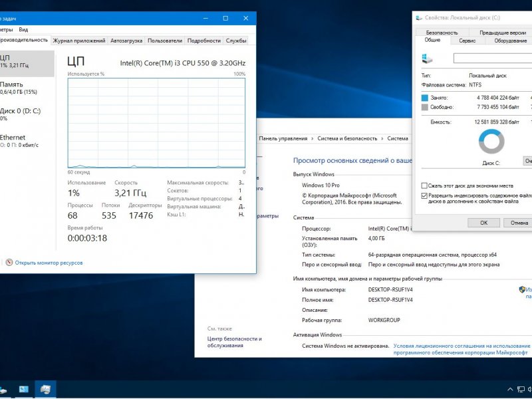Click the '4,00 ГБ' installed memory value
The width and height of the screenshot is (532, 399).
(376, 239)
